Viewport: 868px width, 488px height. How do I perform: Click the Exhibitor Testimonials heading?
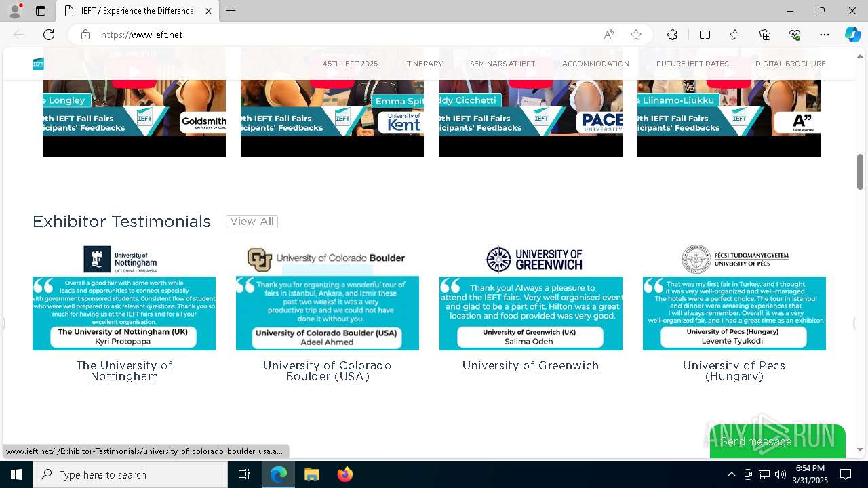(x=121, y=222)
